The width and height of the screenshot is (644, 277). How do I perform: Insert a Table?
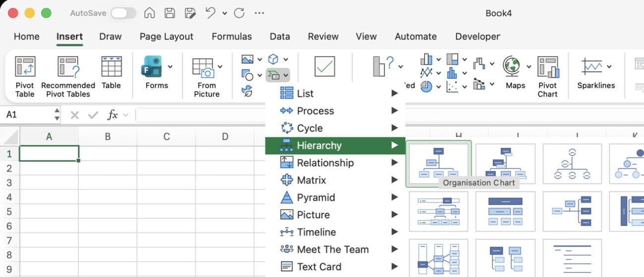click(x=111, y=73)
